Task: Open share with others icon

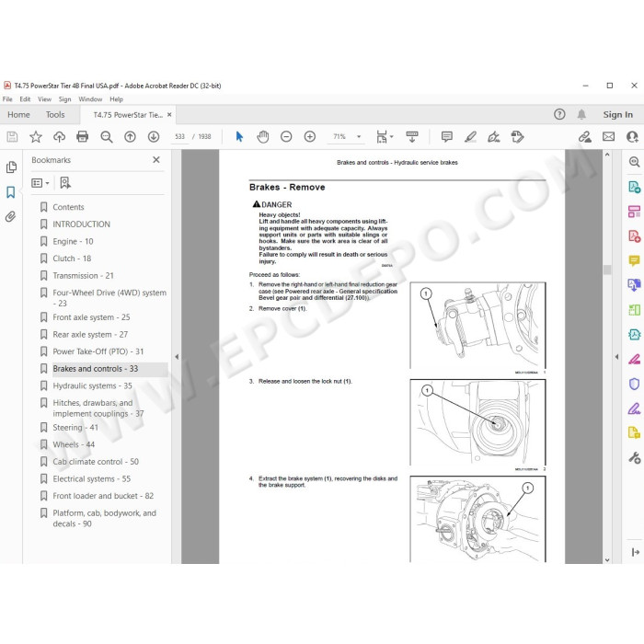Action: pos(632,137)
